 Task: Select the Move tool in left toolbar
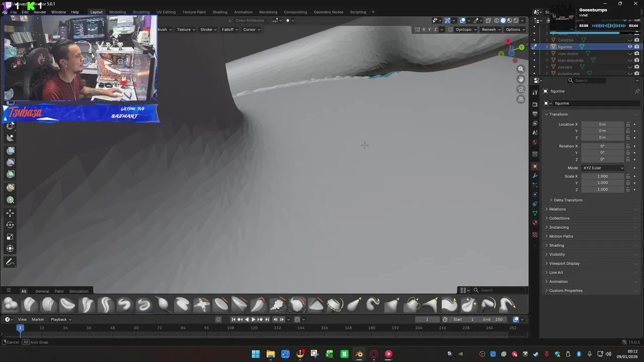coord(10,213)
